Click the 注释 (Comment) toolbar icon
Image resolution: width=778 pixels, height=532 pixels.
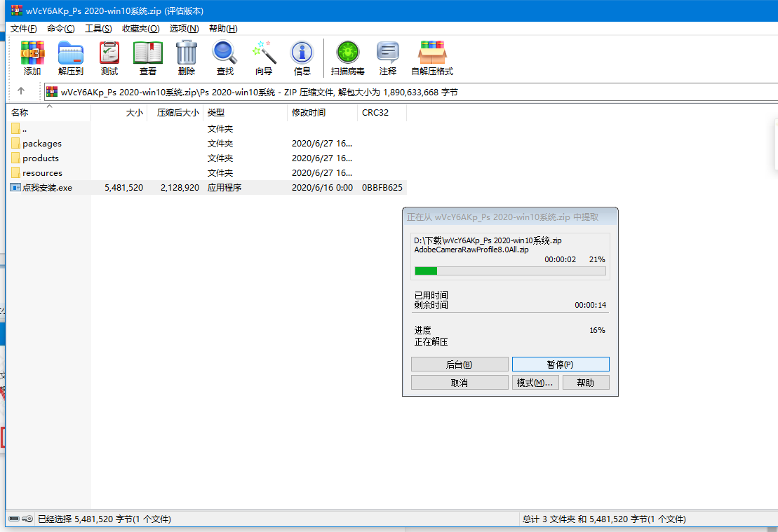pos(387,53)
